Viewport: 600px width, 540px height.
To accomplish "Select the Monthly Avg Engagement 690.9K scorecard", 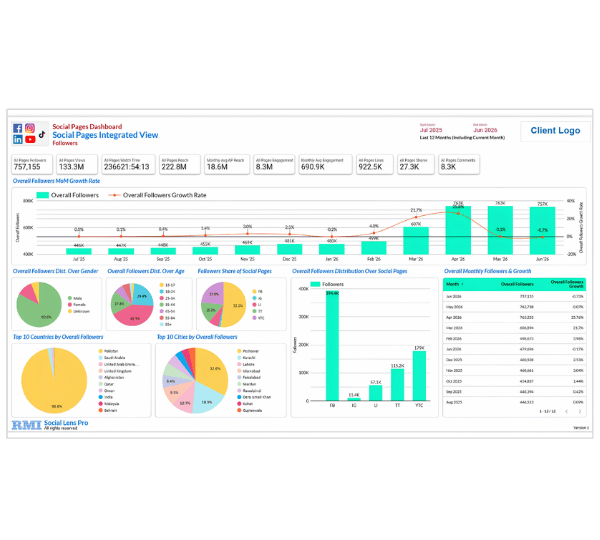I will (x=325, y=164).
